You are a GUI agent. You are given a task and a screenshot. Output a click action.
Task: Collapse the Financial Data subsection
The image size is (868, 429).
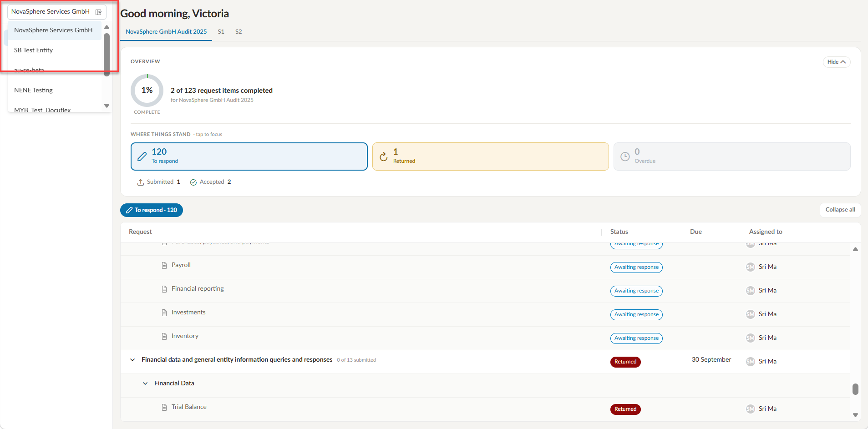pos(145,384)
